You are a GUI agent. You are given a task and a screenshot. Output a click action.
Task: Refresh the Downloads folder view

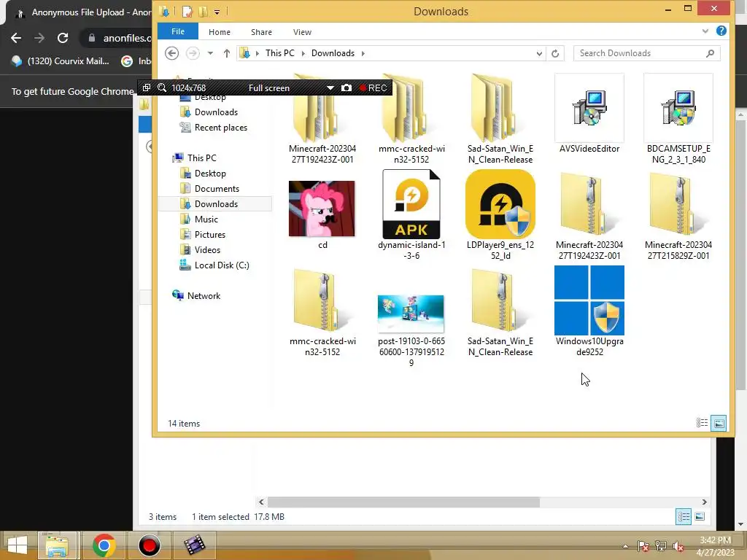point(555,53)
